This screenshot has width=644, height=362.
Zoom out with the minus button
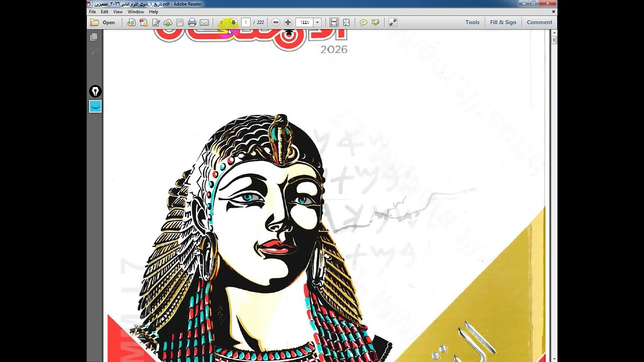point(276,23)
